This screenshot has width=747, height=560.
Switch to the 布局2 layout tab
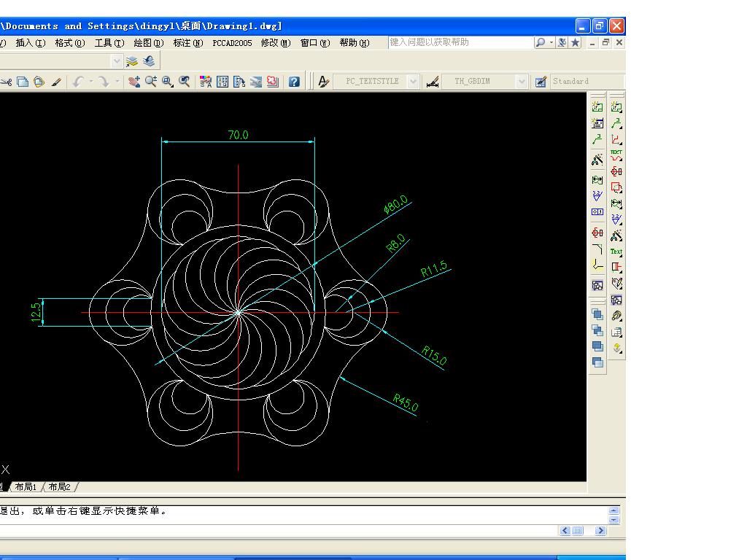pyautogui.click(x=60, y=486)
